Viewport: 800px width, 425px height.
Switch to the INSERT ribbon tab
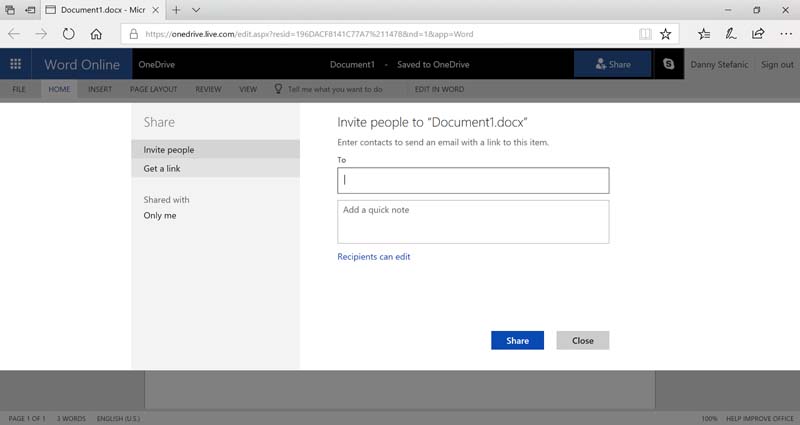coord(100,89)
